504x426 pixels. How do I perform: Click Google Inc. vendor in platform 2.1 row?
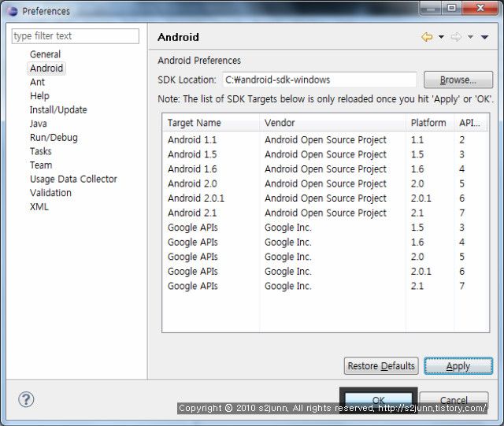pos(288,286)
